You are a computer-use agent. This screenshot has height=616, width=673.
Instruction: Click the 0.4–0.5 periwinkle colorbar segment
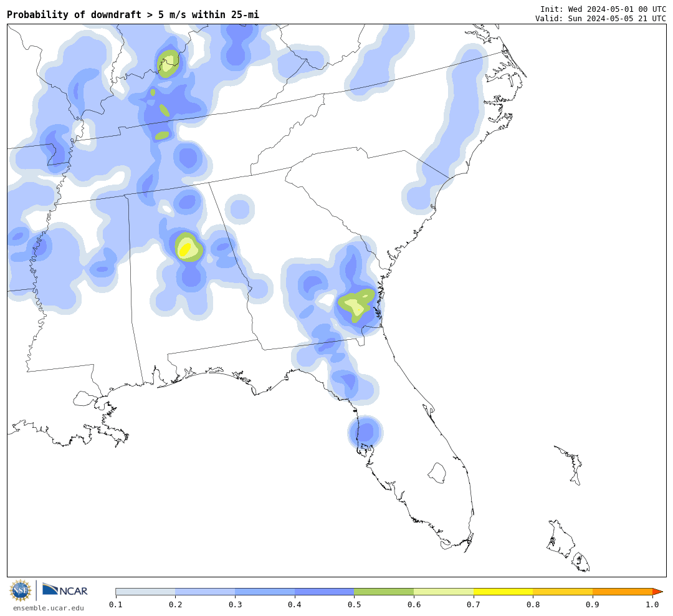coord(325,592)
